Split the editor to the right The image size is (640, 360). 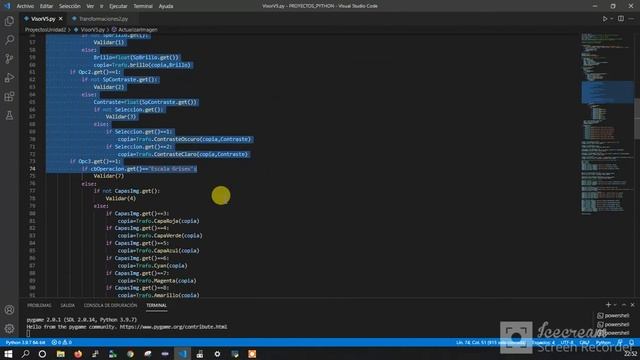(x=621, y=19)
